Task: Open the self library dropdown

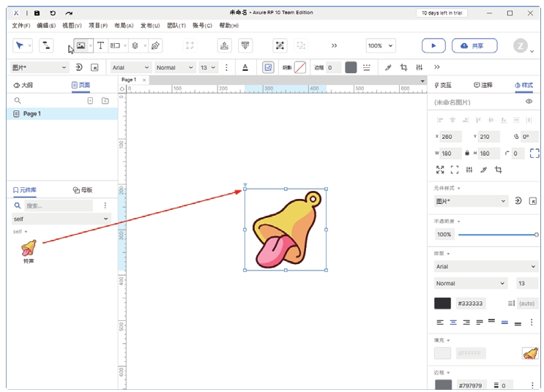Action: [x=61, y=219]
